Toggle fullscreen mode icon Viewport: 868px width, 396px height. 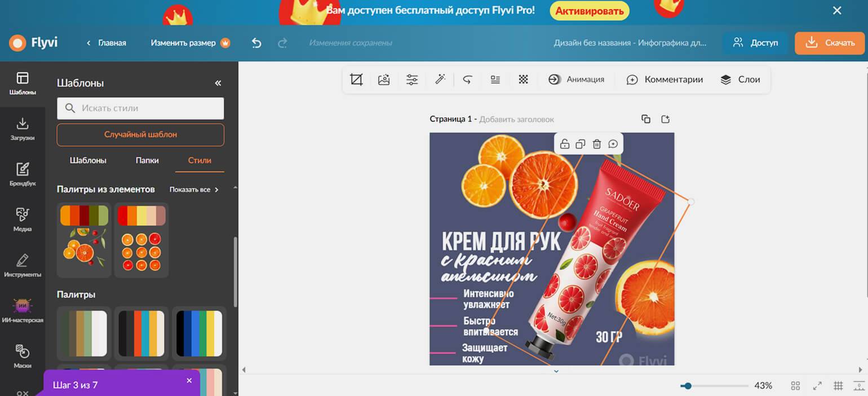point(817,386)
